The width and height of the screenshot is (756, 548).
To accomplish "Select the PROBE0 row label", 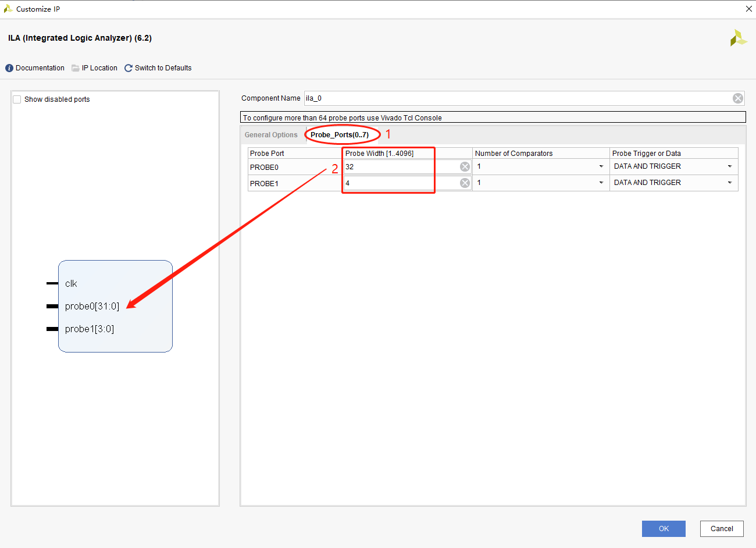I will coord(264,168).
